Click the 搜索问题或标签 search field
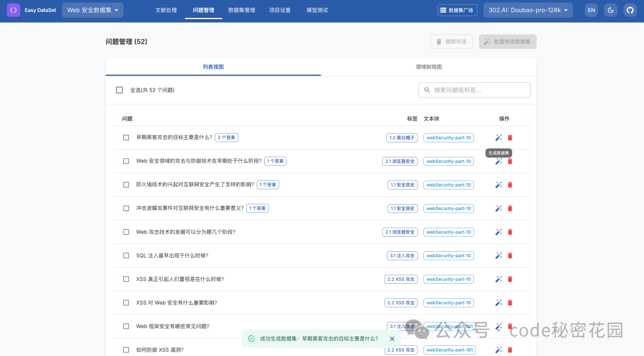This screenshot has height=356, width=644. tap(475, 90)
